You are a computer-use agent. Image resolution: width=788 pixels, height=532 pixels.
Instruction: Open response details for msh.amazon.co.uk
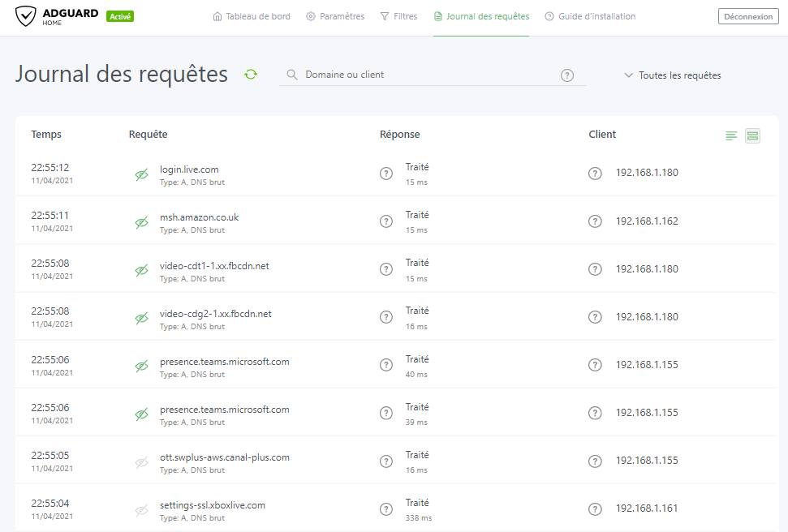point(386,221)
